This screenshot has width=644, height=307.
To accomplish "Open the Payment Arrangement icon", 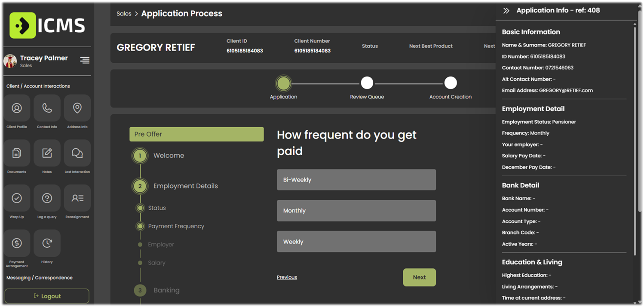I will tap(17, 243).
